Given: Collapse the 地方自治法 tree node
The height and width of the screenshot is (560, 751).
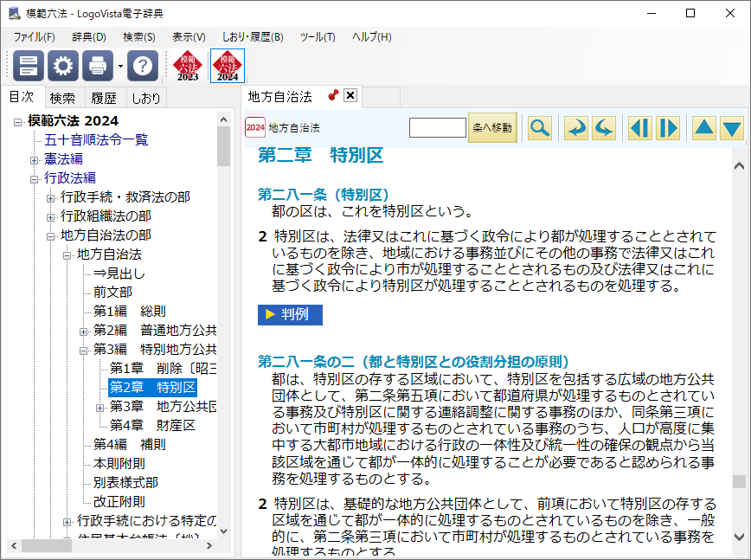Looking at the screenshot, I should [x=67, y=255].
